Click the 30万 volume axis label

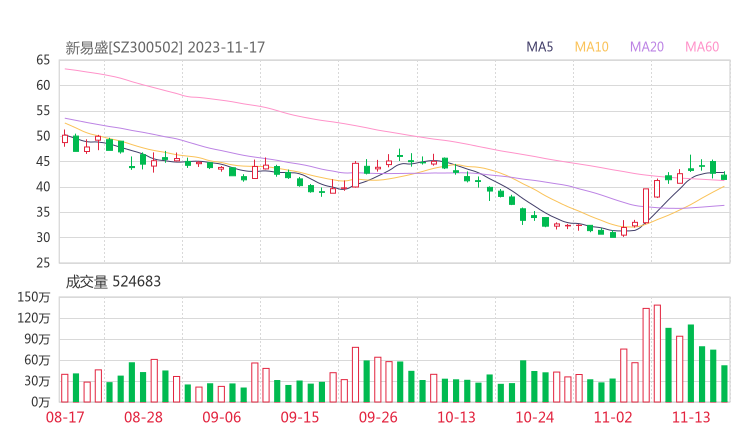(x=37, y=381)
